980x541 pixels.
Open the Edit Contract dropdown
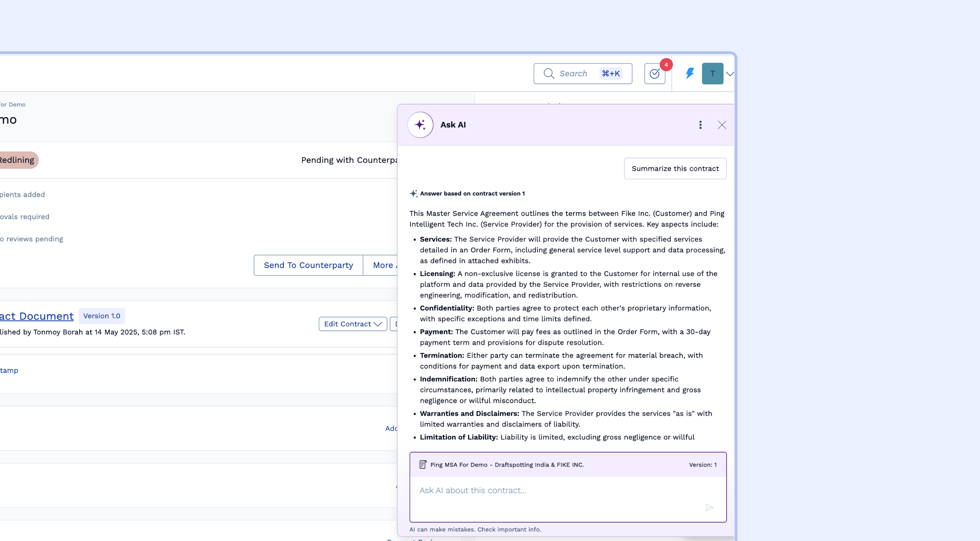[353, 324]
